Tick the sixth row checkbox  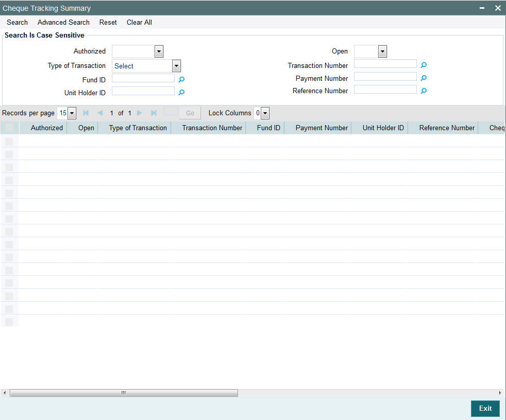pyautogui.click(x=9, y=206)
